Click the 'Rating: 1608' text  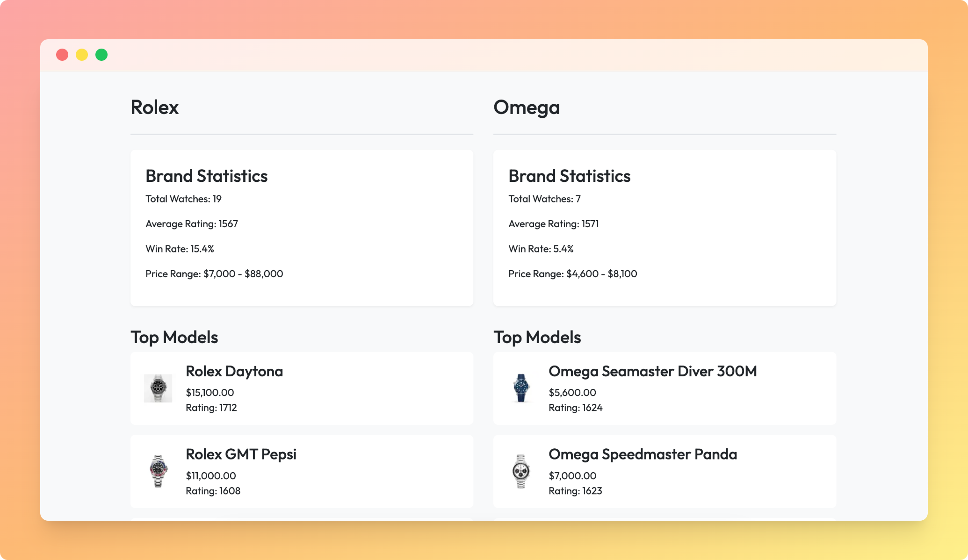[213, 491]
